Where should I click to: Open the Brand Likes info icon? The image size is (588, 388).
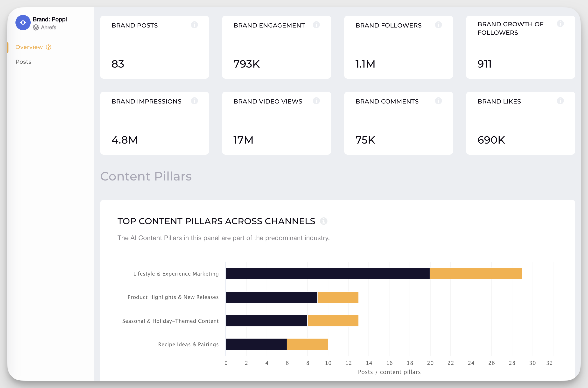point(560,101)
